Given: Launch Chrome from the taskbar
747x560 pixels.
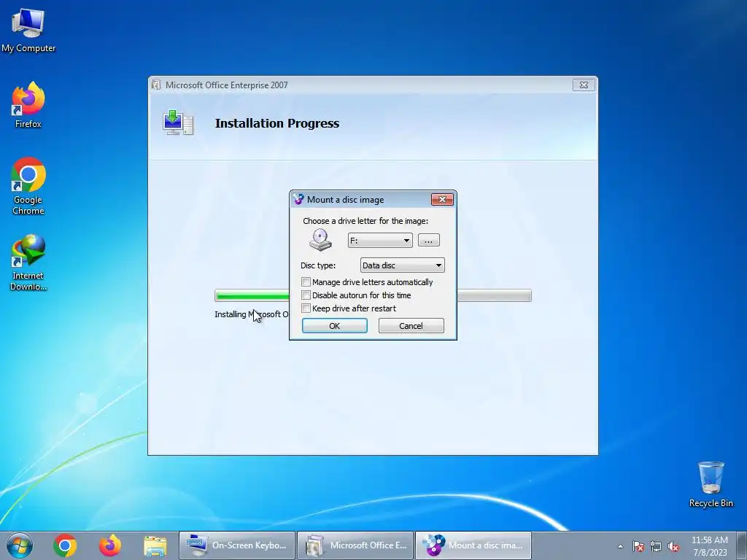Looking at the screenshot, I should (x=65, y=545).
